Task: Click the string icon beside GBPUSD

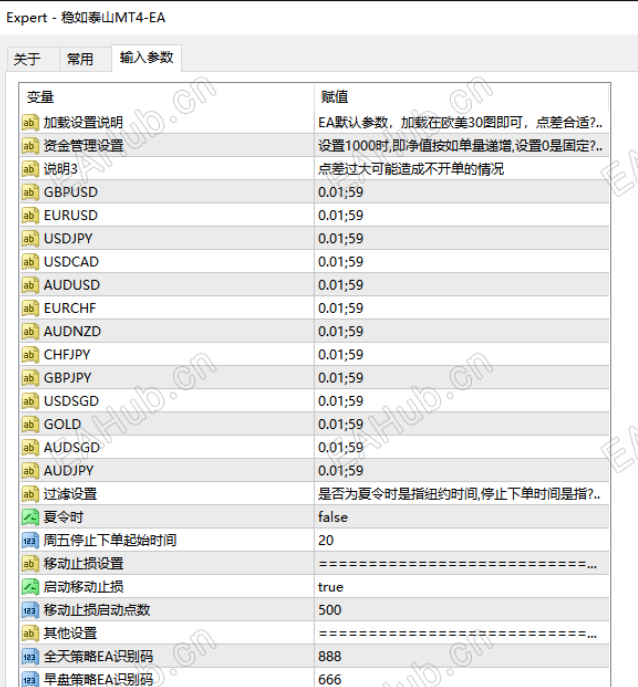Action: click(30, 192)
